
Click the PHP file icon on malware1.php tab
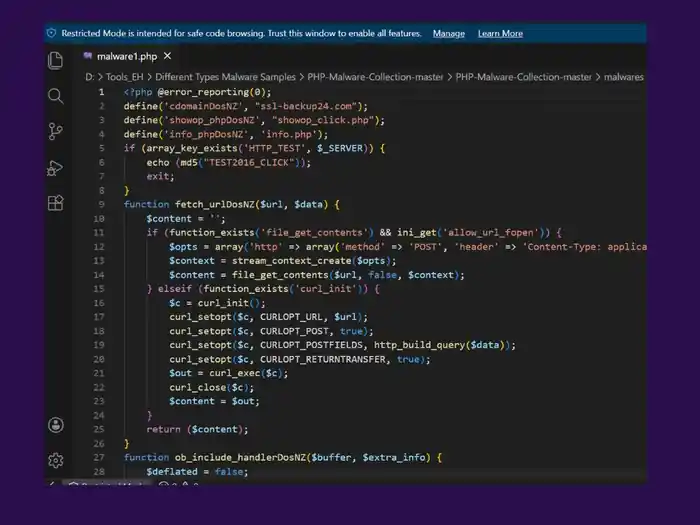pyautogui.click(x=88, y=56)
